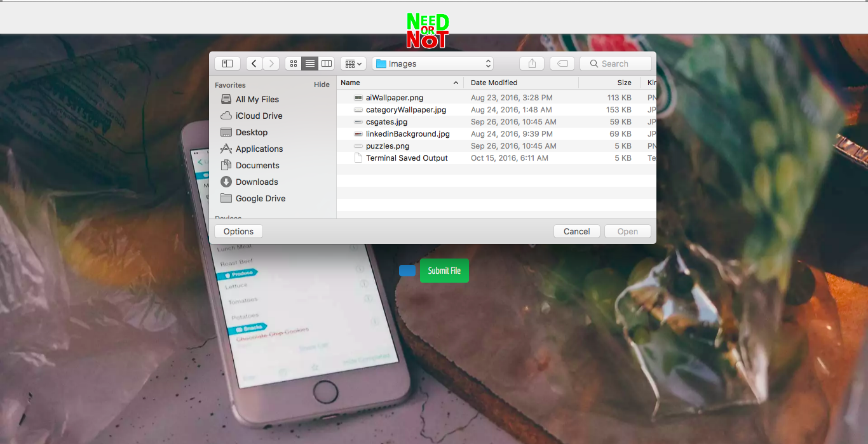Click the Google Drive folder icon
868x444 pixels.
coord(226,198)
